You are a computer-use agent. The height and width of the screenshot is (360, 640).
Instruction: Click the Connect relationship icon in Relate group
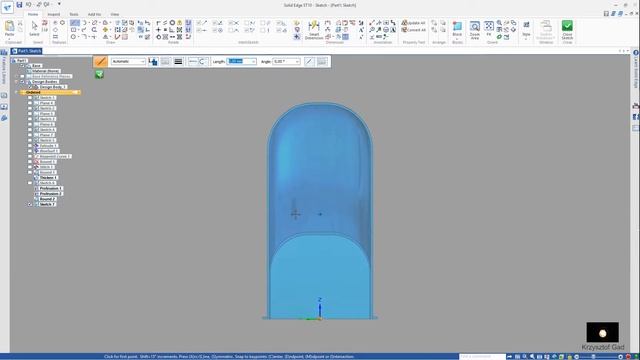[159, 23]
